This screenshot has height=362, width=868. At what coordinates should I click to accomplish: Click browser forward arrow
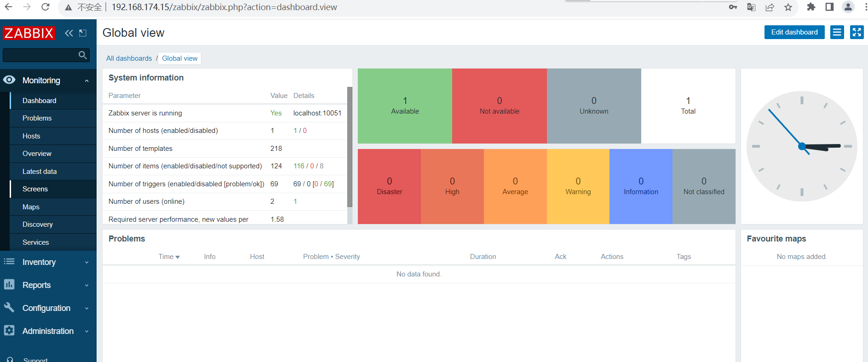click(x=27, y=7)
